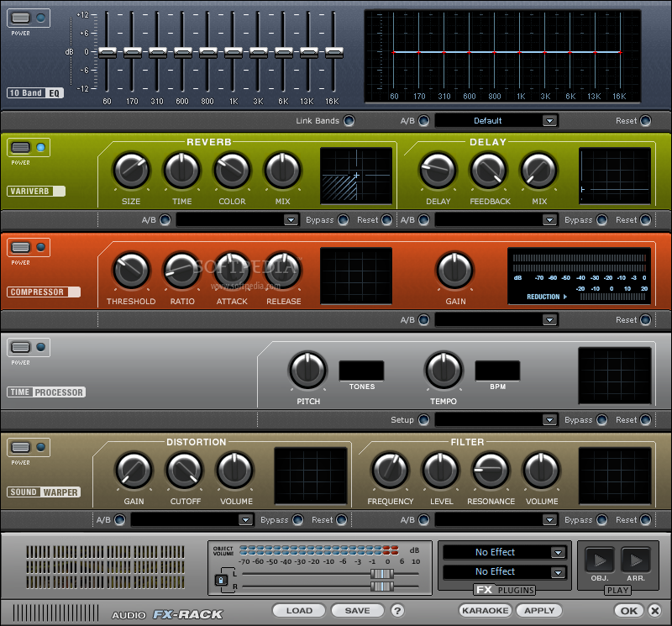The height and width of the screenshot is (626, 672).
Task: Click the TONES value field
Action: tap(361, 371)
